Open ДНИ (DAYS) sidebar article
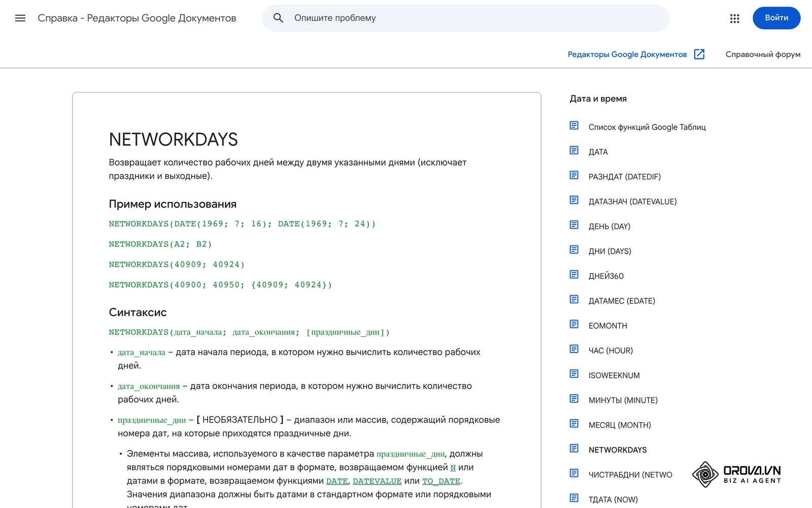This screenshot has height=508, width=812. click(610, 251)
